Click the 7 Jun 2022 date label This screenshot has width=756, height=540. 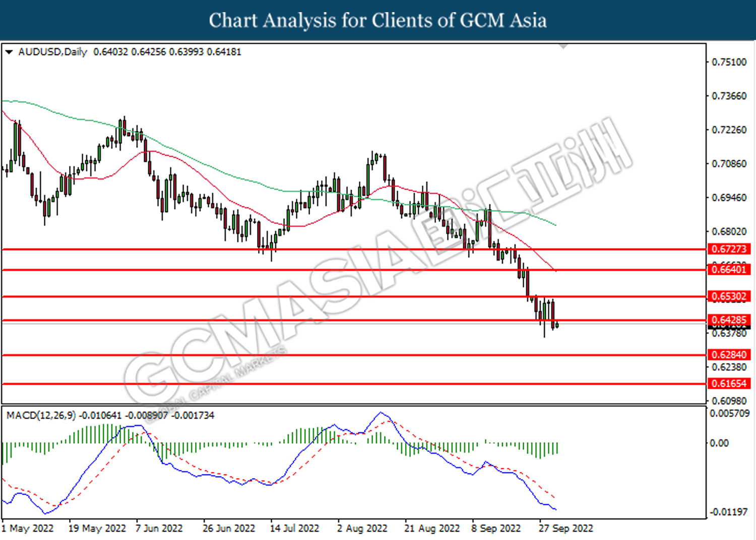pos(159,528)
